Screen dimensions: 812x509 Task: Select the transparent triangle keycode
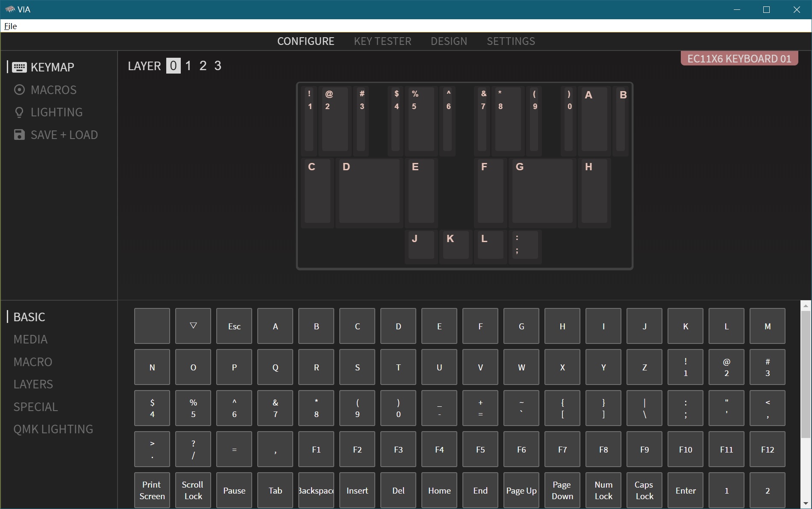pos(193,326)
